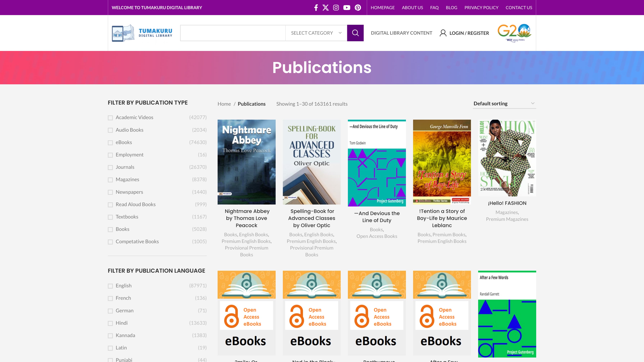Open the Pinterest profile

[358, 8]
